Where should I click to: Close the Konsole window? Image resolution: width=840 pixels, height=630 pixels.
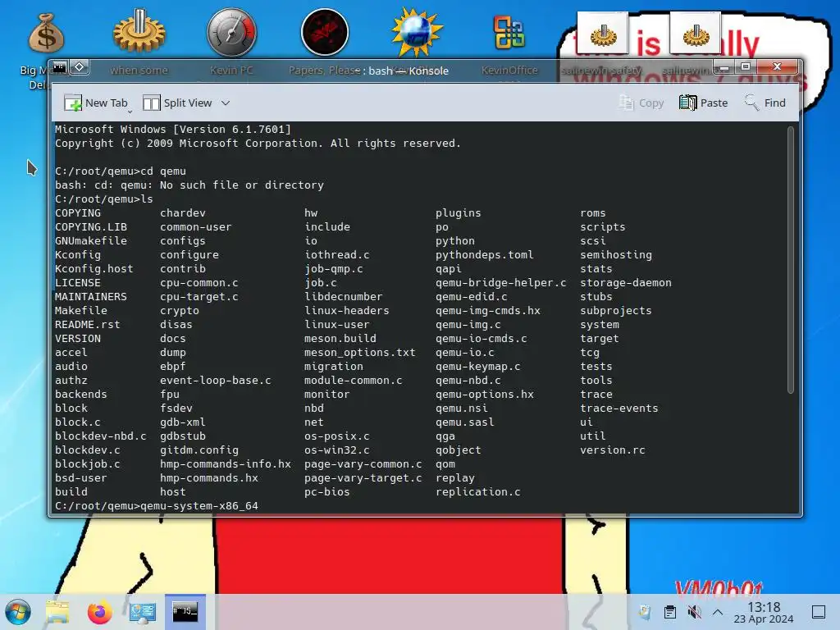click(778, 67)
